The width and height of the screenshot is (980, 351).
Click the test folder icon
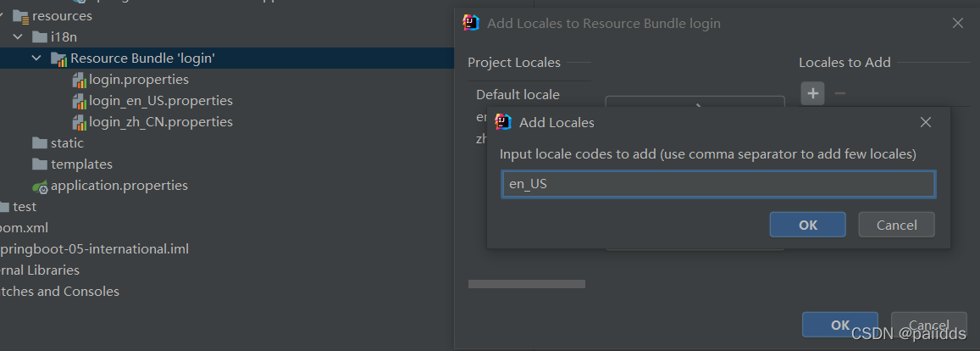pos(3,207)
